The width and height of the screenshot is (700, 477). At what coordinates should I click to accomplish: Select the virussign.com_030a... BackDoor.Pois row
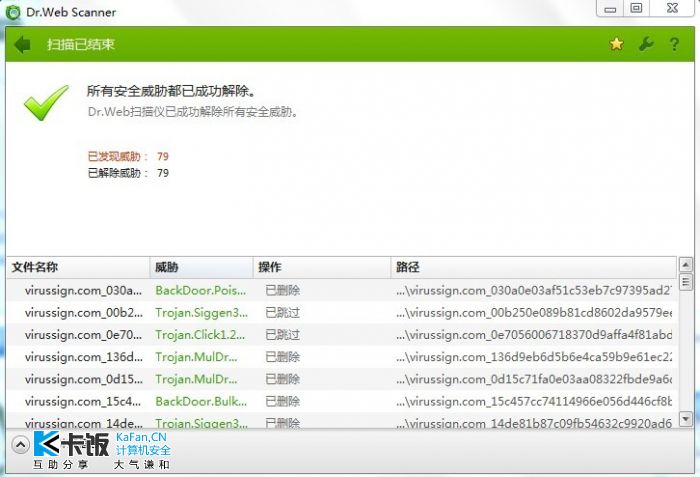(x=200, y=290)
